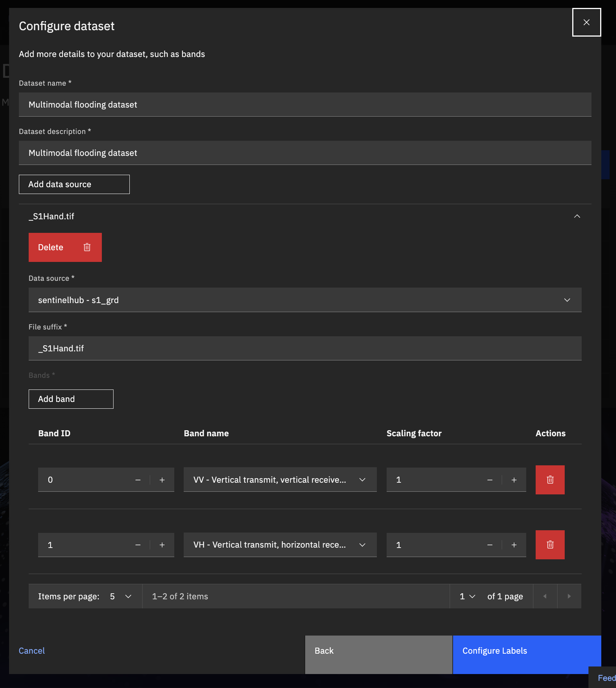Increment Band ID for the VV band
The image size is (616, 688).
click(x=162, y=480)
